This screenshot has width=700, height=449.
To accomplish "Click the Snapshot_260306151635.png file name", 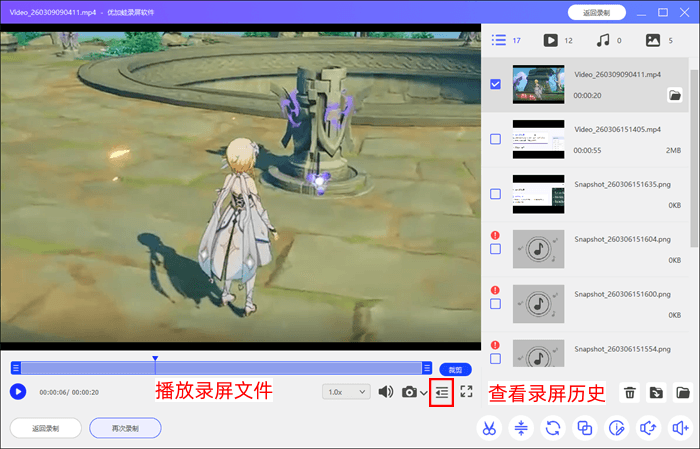I will click(x=622, y=184).
